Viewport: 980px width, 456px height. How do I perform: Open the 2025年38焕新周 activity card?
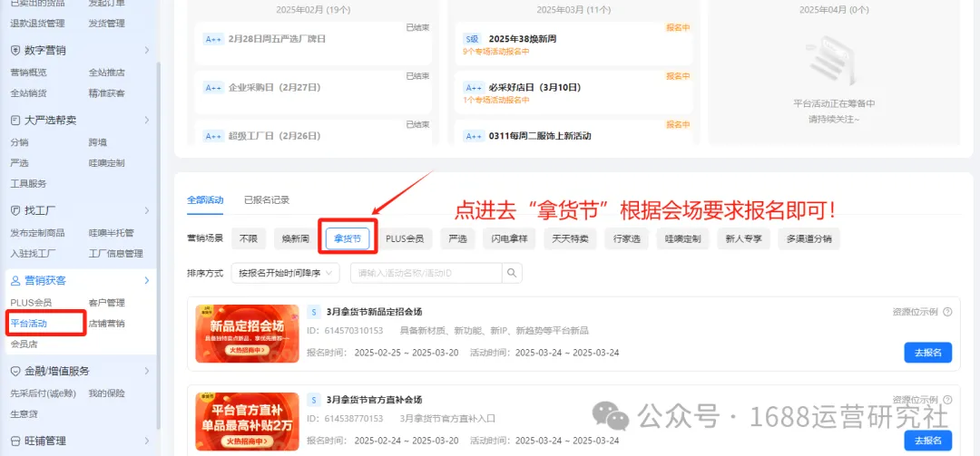click(x=573, y=44)
